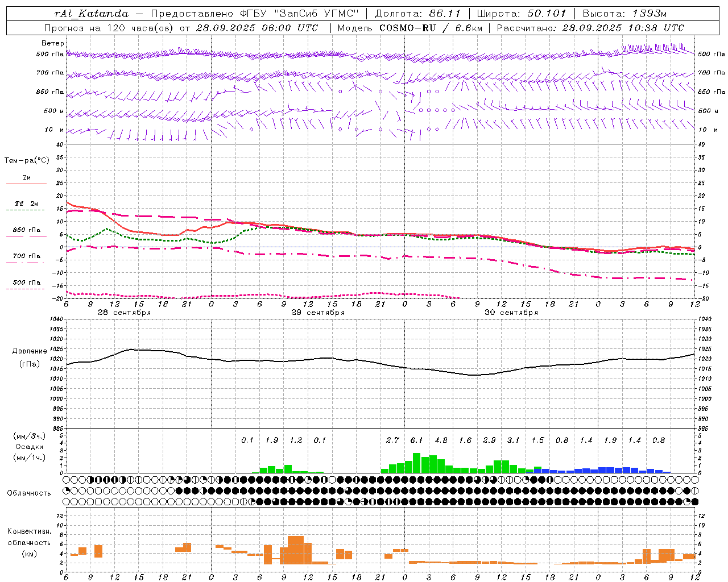
Task: Click the 30 сентября date label
Action: coord(511,313)
